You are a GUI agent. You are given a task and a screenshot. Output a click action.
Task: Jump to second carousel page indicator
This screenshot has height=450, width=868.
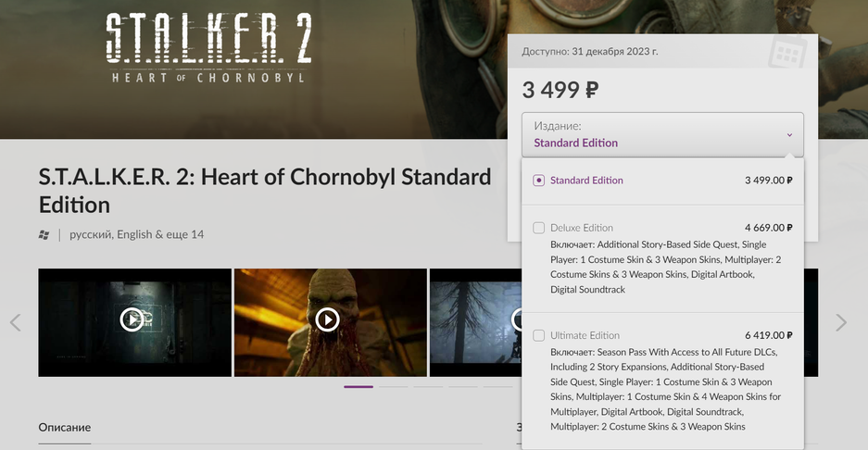click(393, 387)
